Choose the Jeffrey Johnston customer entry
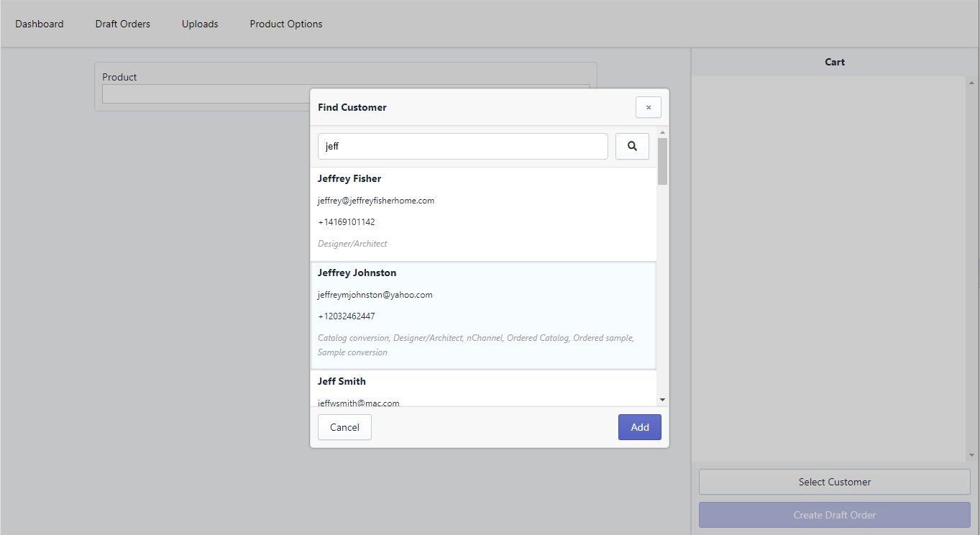The width and height of the screenshot is (980, 535). pyautogui.click(x=357, y=273)
